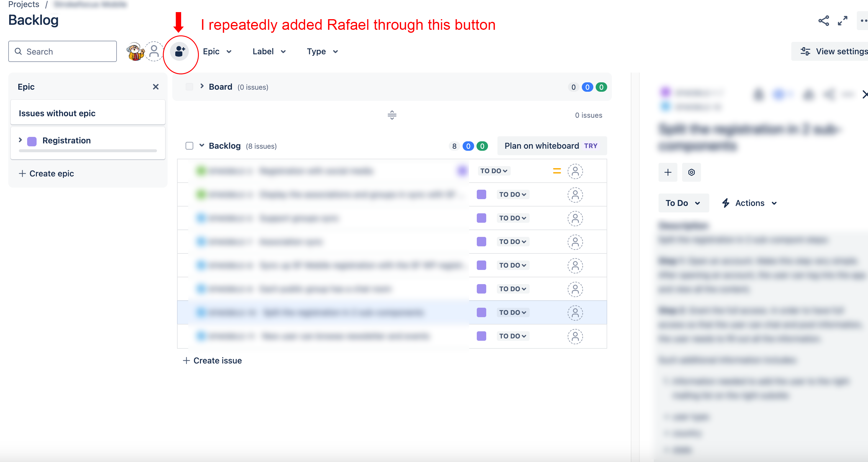The image size is (868, 462).
Task: Open assignee avatar in the last backlog row
Action: point(575,336)
